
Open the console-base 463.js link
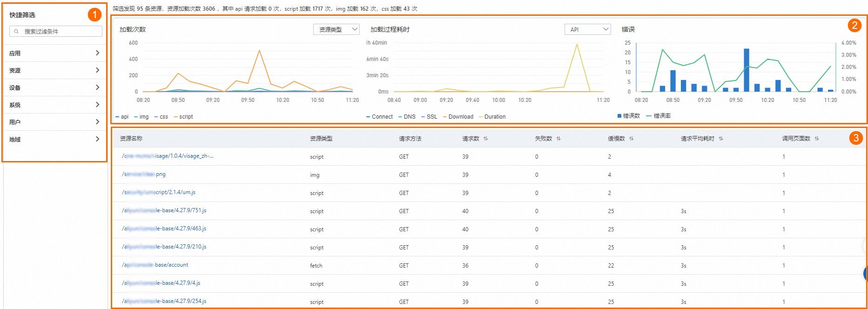click(164, 228)
